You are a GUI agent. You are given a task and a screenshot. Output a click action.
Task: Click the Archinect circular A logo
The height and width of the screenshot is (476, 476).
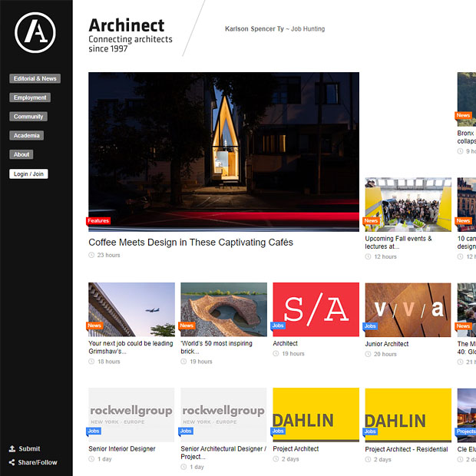pos(35,33)
